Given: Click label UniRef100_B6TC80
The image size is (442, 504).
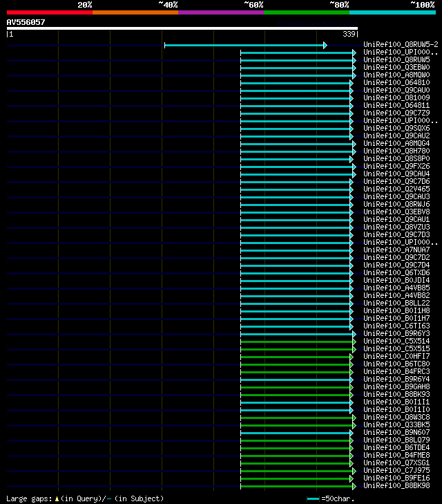Looking at the screenshot, I should point(396,364).
